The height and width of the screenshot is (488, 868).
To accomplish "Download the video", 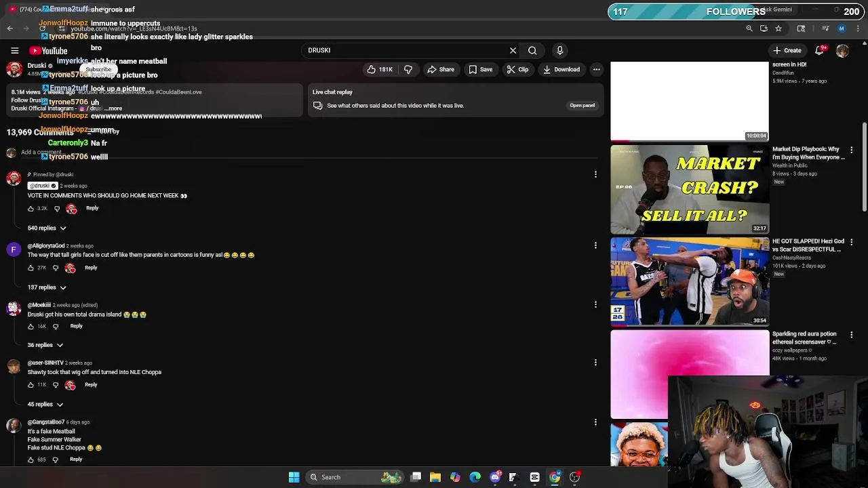I will pyautogui.click(x=561, y=69).
